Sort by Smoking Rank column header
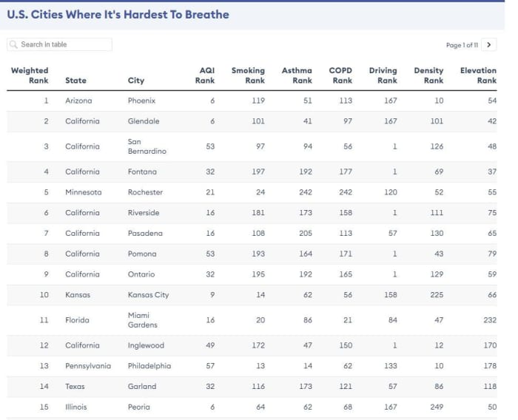The image size is (518, 420). [248, 75]
